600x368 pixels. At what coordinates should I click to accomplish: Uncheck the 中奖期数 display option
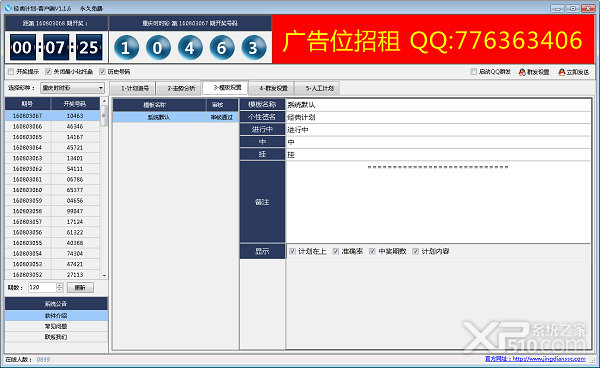click(x=372, y=251)
